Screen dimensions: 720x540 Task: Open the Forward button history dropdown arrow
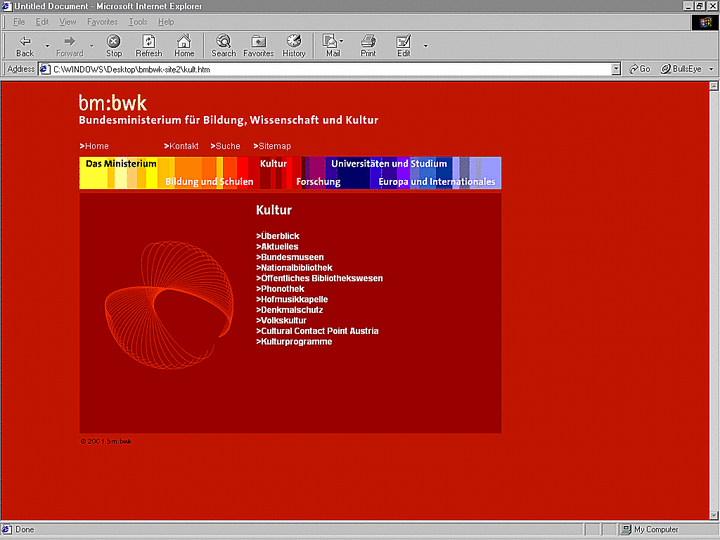pos(92,46)
